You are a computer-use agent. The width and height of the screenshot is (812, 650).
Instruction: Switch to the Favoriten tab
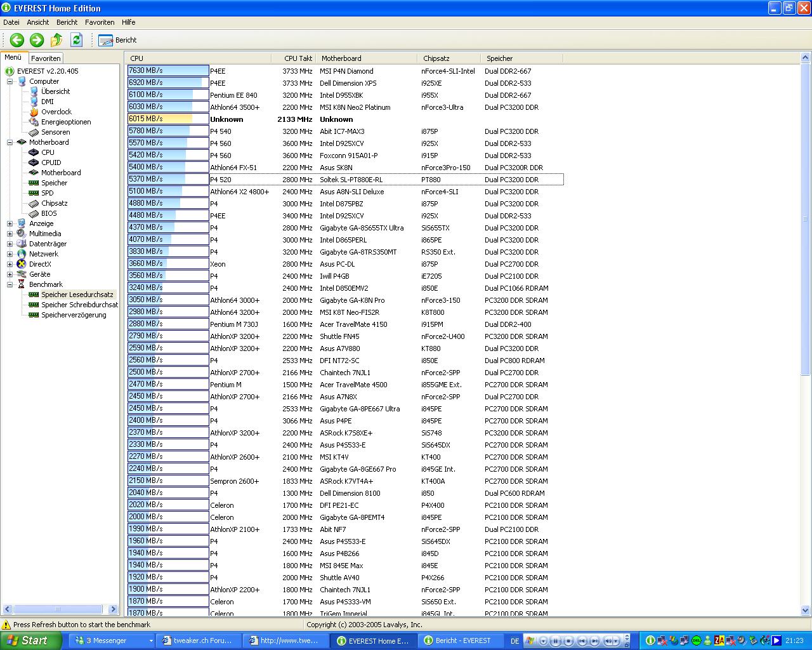point(46,58)
